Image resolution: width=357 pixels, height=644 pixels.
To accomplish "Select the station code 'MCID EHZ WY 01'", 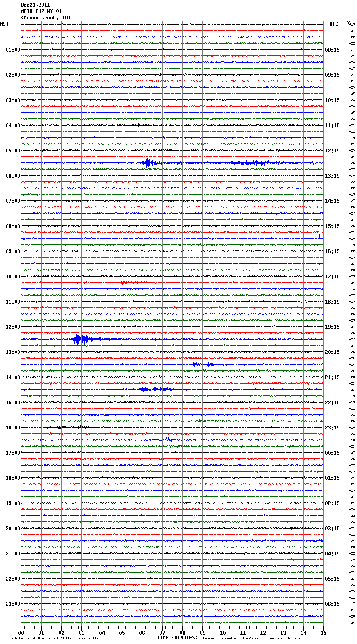I will 41,11.
